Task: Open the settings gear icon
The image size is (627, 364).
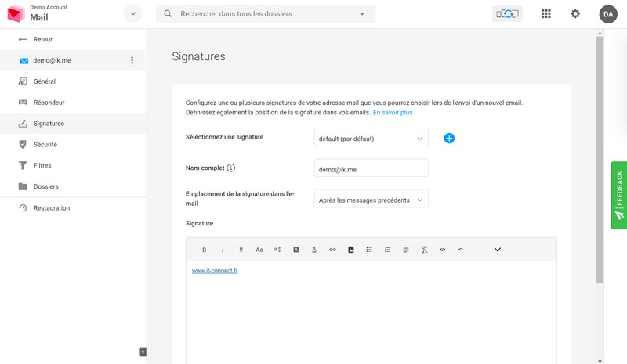Action: [x=575, y=14]
